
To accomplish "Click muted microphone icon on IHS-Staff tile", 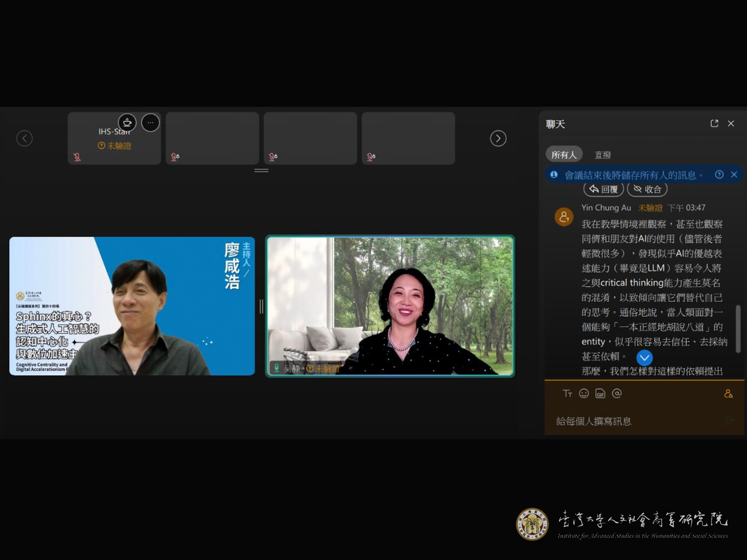I will [x=77, y=157].
